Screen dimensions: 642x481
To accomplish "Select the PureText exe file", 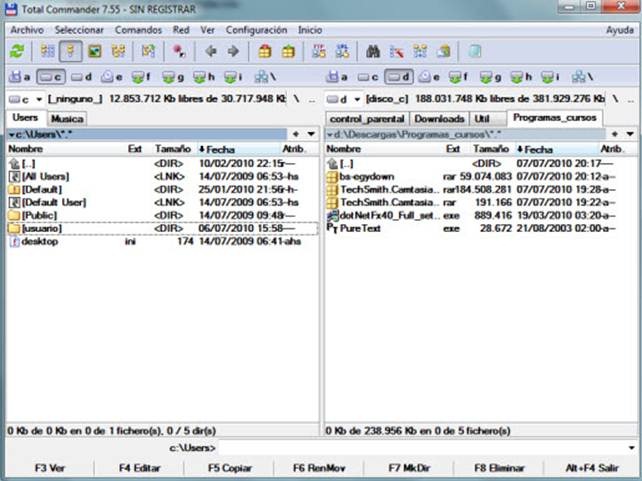I will click(481, 228).
